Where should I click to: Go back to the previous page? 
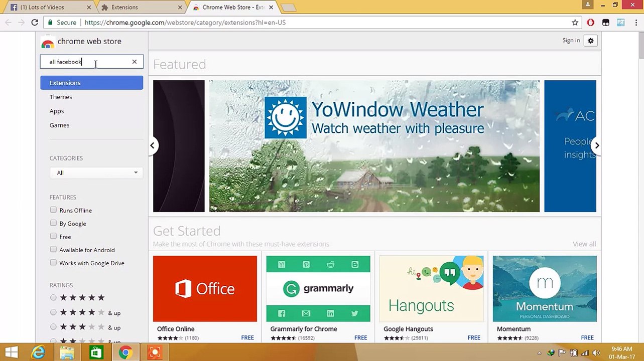coord(8,23)
